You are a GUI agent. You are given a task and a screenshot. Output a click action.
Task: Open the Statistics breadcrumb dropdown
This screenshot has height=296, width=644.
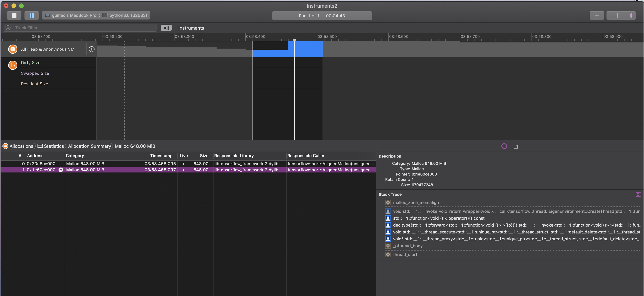click(x=51, y=146)
